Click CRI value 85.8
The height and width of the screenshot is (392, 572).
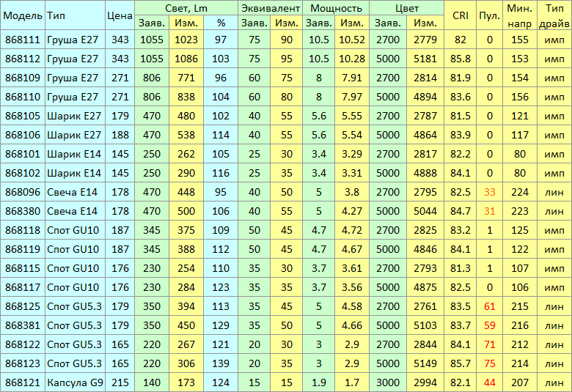pos(461,59)
